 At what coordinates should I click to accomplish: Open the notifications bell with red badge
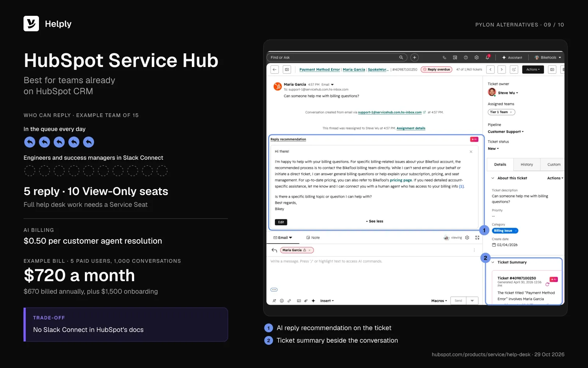pos(488,57)
